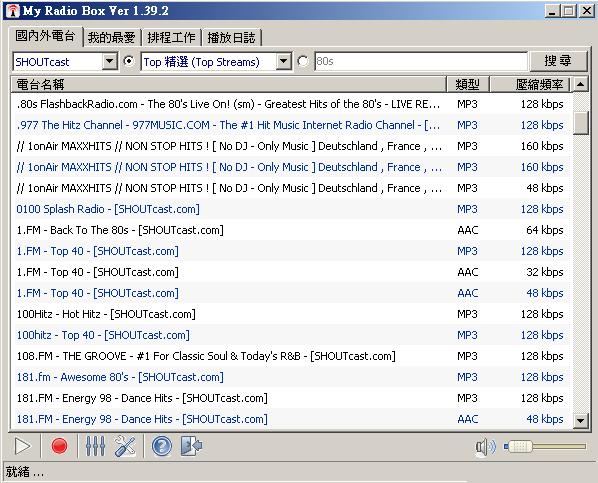
Task: Open the 播放日誌 tab
Action: pos(231,37)
